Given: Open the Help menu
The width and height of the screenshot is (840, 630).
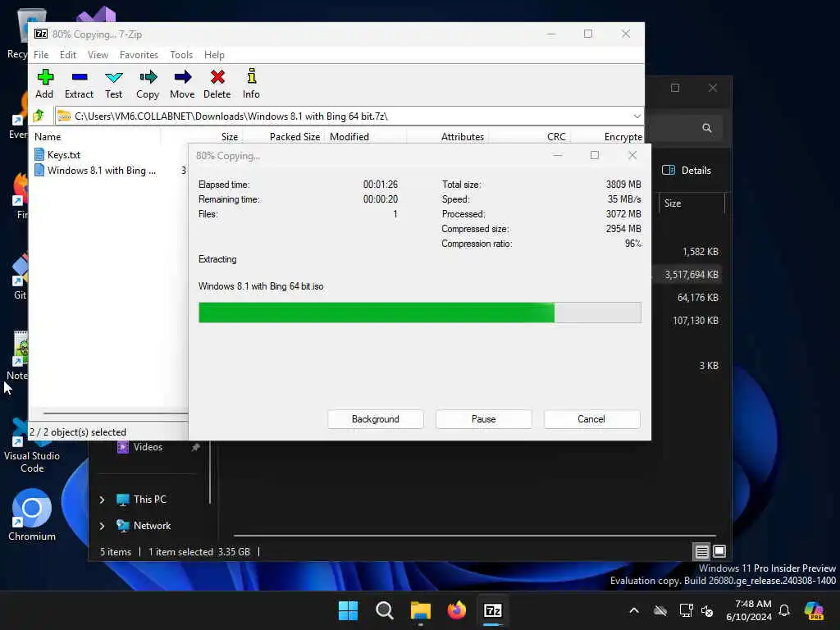Looking at the screenshot, I should pyautogui.click(x=214, y=55).
